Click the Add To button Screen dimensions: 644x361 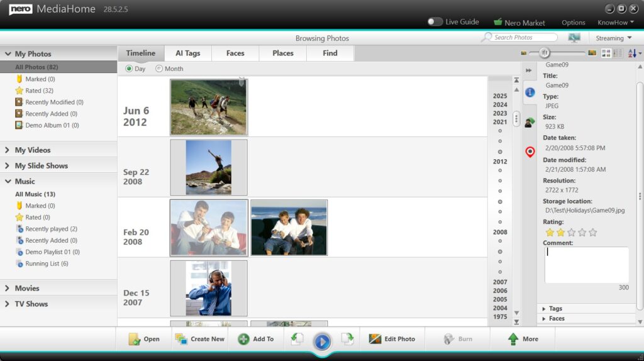(255, 339)
